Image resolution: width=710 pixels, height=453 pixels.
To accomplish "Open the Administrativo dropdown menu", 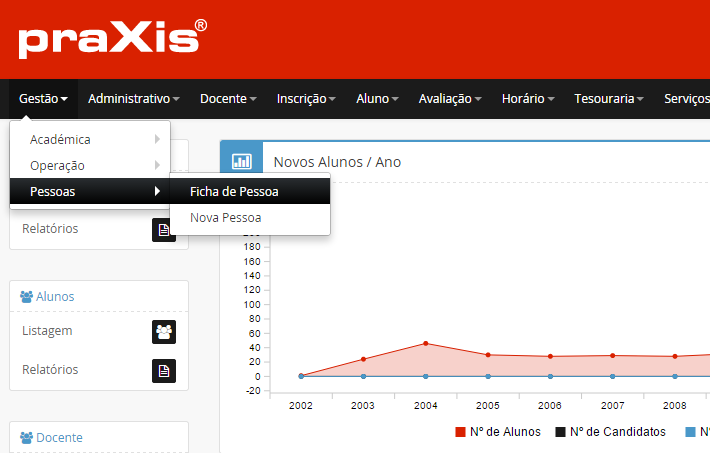I will [133, 99].
